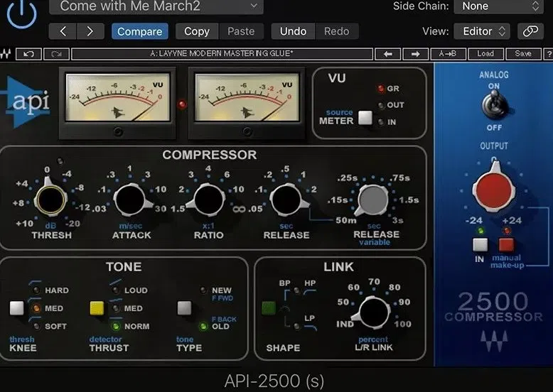Click the Waves toolbar undo icon
Viewport: 553px width, 392px height.
(x=28, y=54)
